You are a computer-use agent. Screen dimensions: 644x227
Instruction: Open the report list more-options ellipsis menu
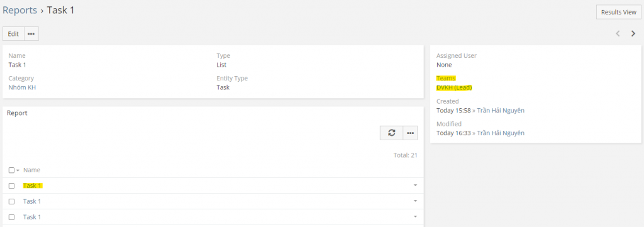(410, 133)
